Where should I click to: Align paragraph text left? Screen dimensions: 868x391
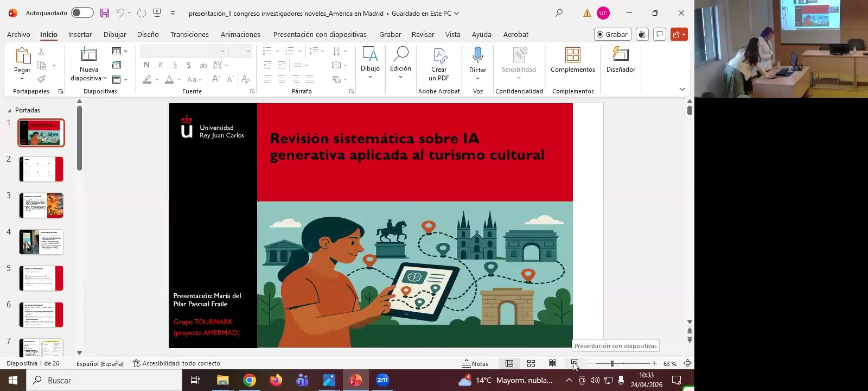(267, 79)
